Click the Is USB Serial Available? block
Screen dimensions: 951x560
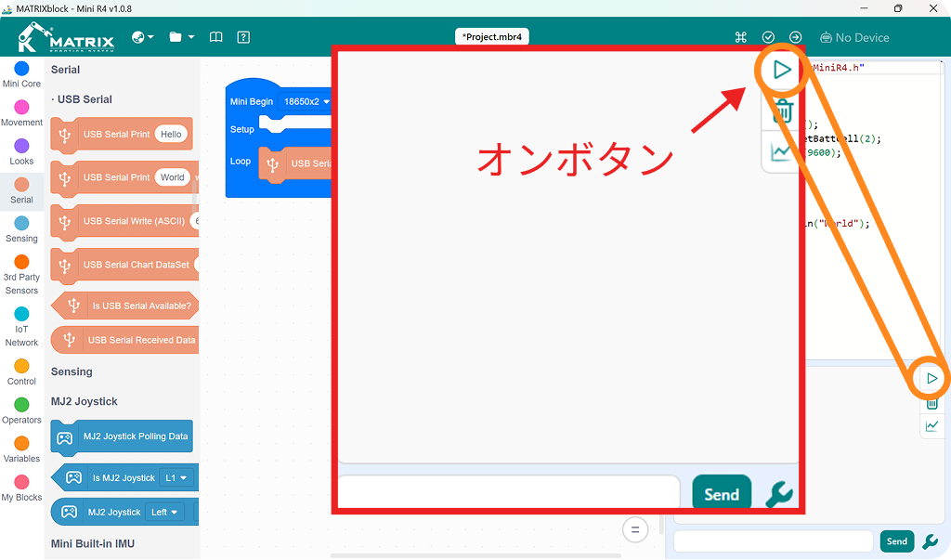(125, 306)
